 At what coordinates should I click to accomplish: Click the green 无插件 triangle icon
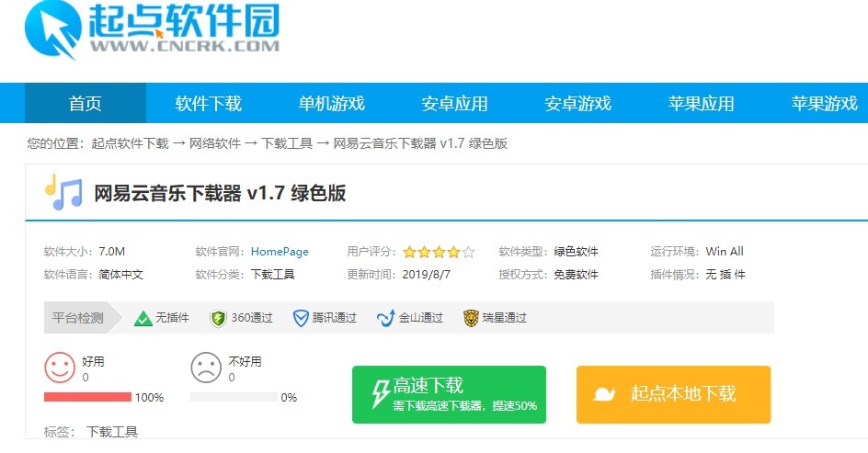coord(143,318)
